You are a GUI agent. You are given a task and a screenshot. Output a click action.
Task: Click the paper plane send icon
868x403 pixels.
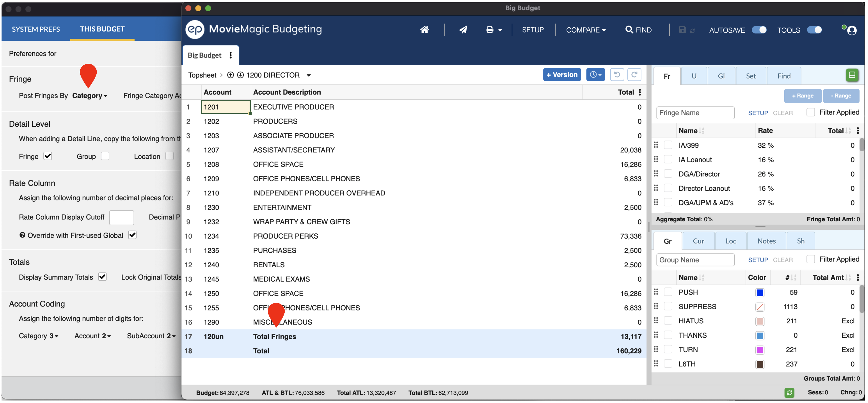463,30
